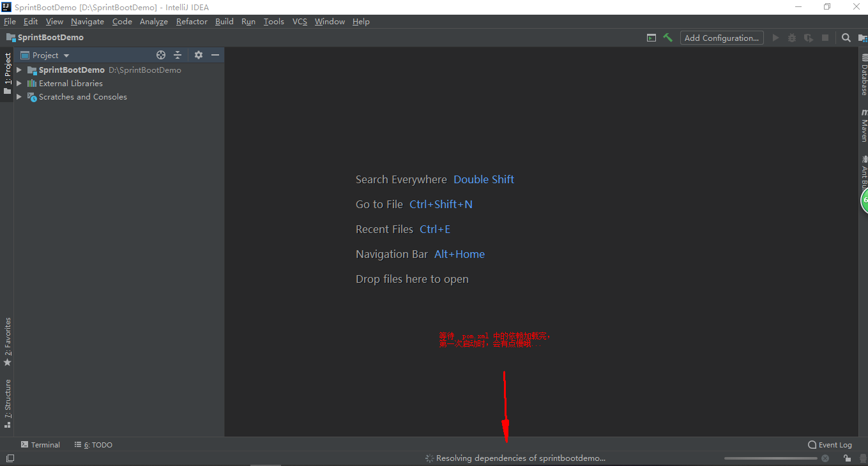Viewport: 868px width, 466px height.
Task: Open the TODO tool window
Action: [93, 445]
